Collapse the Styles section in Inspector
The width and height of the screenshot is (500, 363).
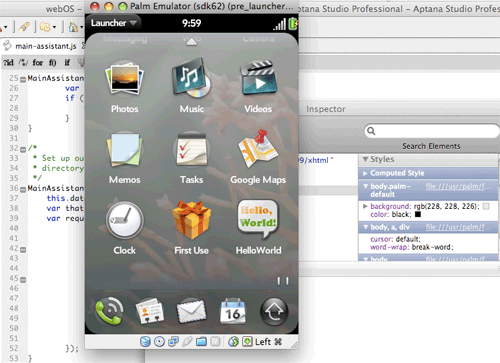[x=365, y=159]
